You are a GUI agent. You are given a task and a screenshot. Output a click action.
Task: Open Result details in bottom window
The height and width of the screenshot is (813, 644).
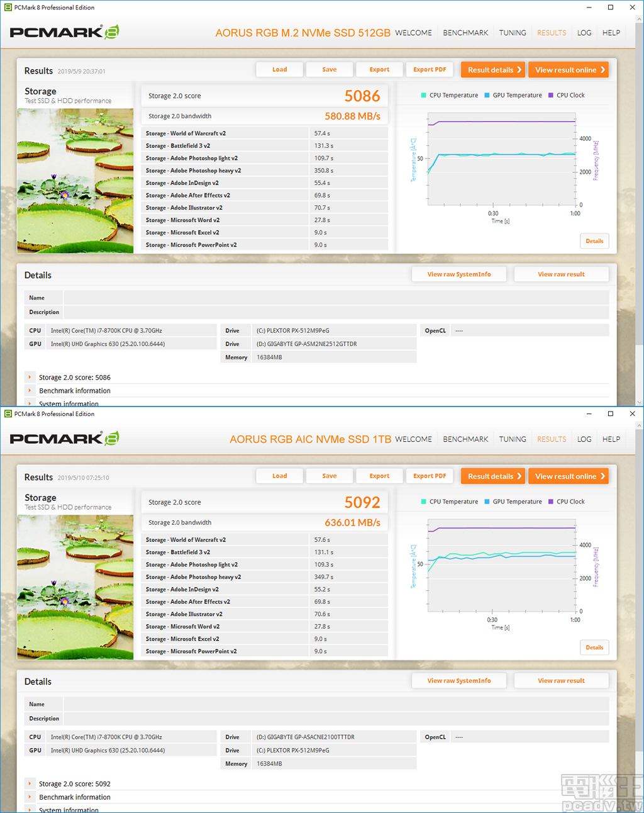tap(493, 476)
